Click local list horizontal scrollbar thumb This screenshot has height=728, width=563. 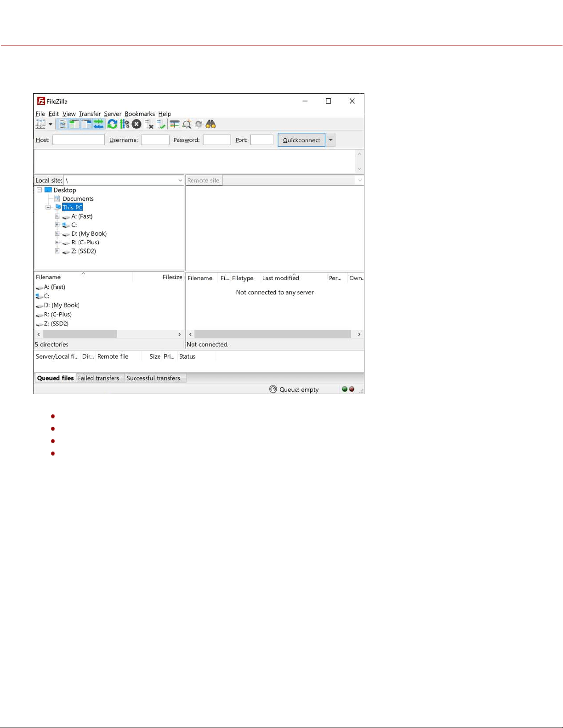80,334
